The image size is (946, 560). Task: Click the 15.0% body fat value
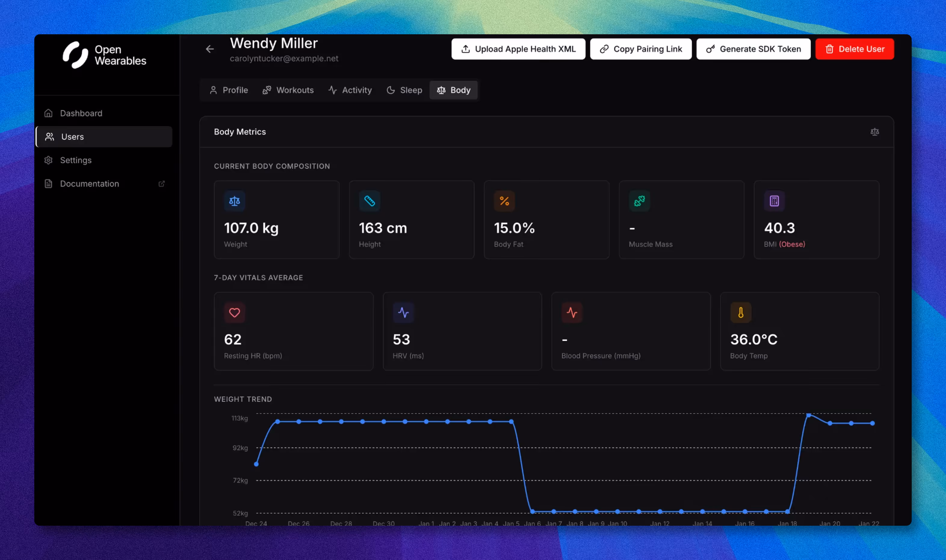coord(514,228)
